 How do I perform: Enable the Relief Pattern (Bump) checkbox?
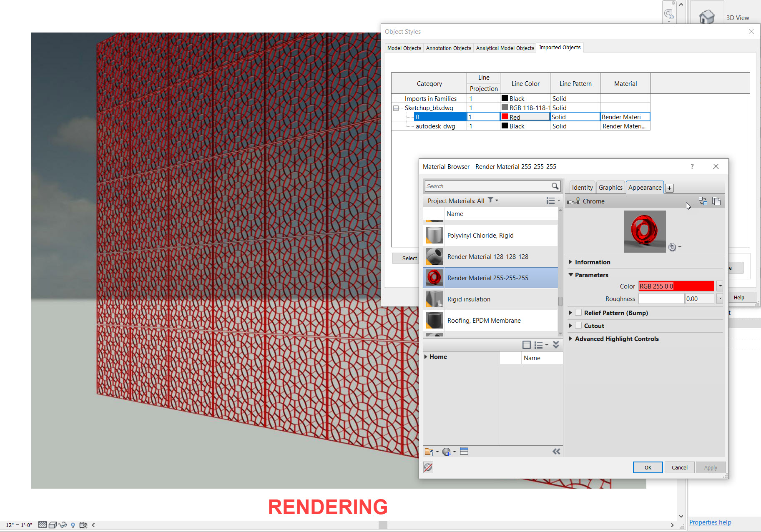[578, 312]
